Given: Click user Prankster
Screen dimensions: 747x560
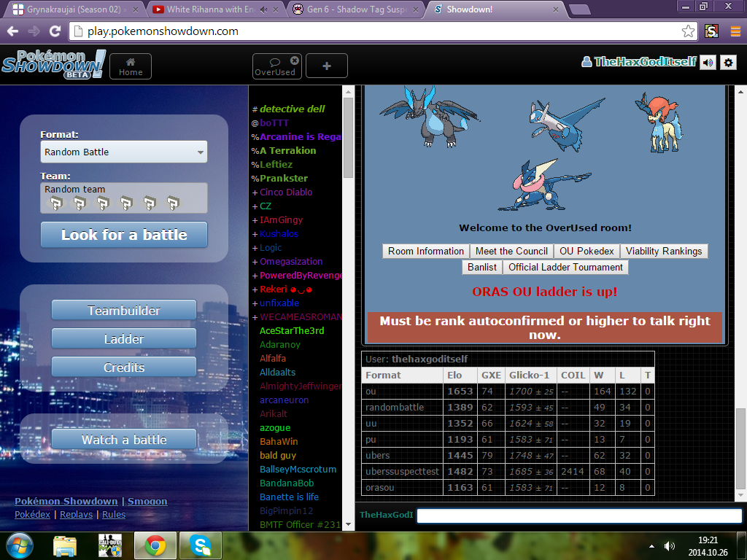Looking at the screenshot, I should 284,178.
